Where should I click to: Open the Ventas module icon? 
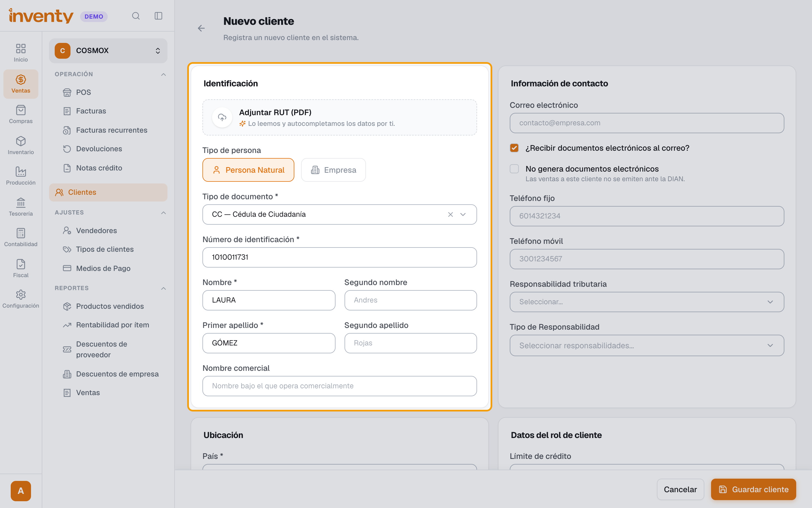(21, 84)
